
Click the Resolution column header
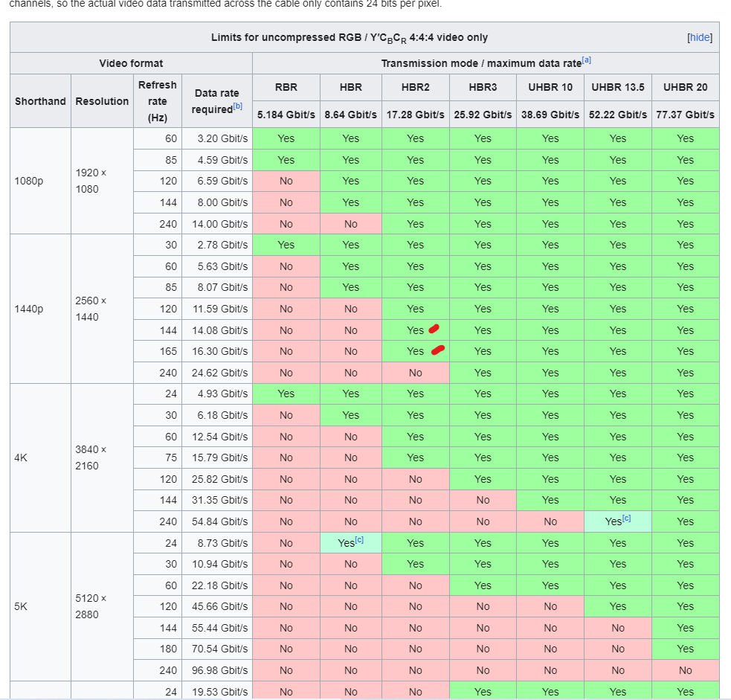[102, 101]
